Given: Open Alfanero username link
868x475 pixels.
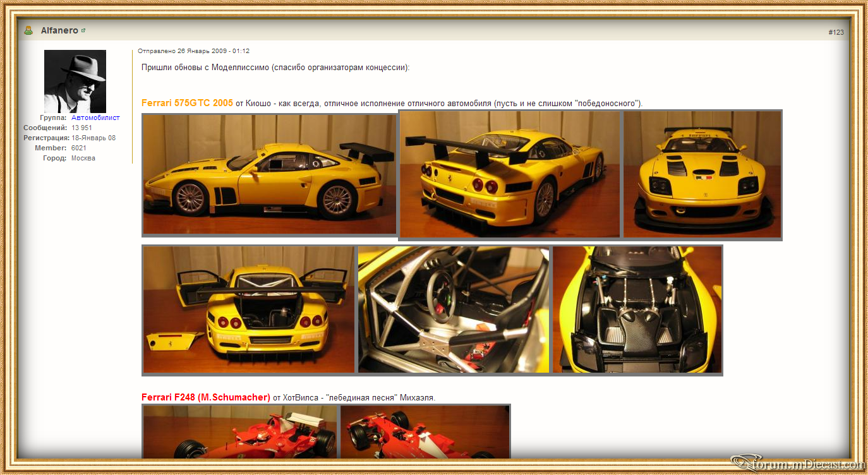Looking at the screenshot, I should (x=59, y=30).
